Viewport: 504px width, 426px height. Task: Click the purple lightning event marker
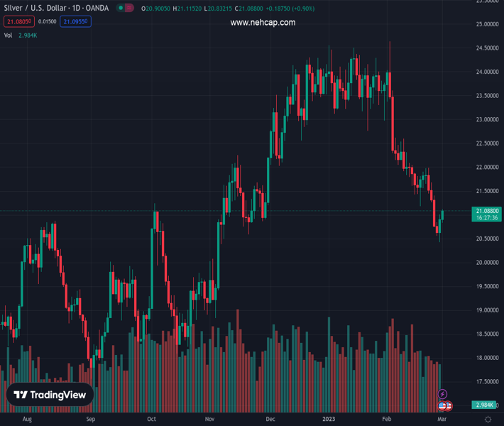[x=443, y=394]
